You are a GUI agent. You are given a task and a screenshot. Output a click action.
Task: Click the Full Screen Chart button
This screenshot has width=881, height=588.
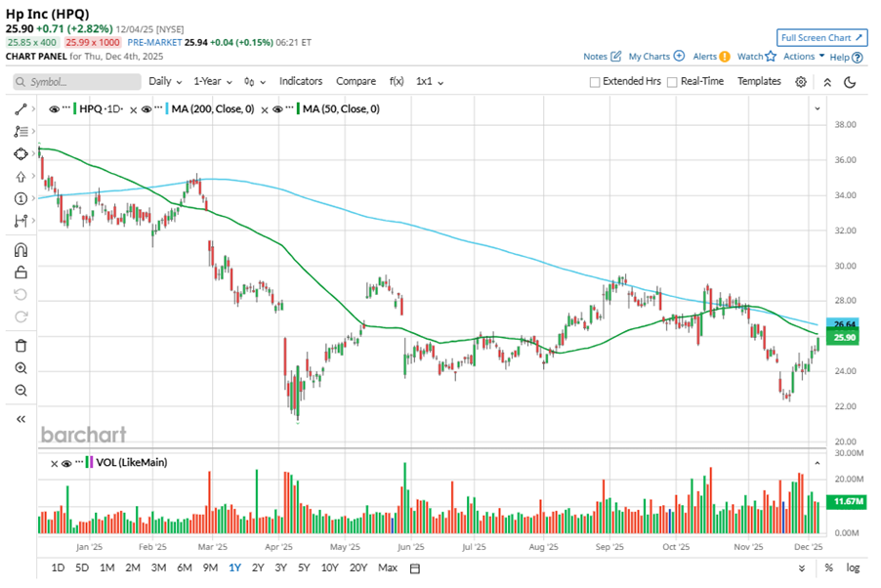click(x=822, y=37)
